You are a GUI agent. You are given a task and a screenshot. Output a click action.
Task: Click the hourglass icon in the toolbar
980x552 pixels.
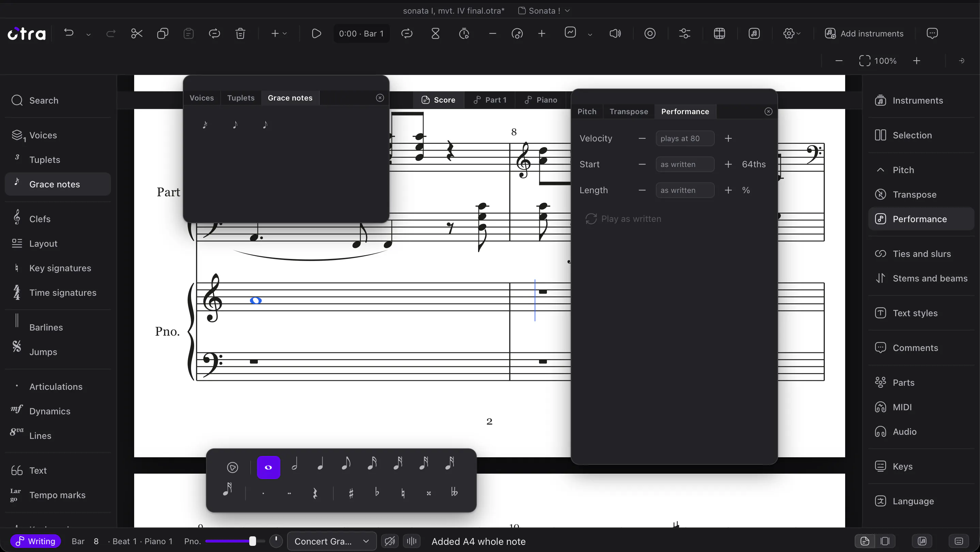click(436, 33)
